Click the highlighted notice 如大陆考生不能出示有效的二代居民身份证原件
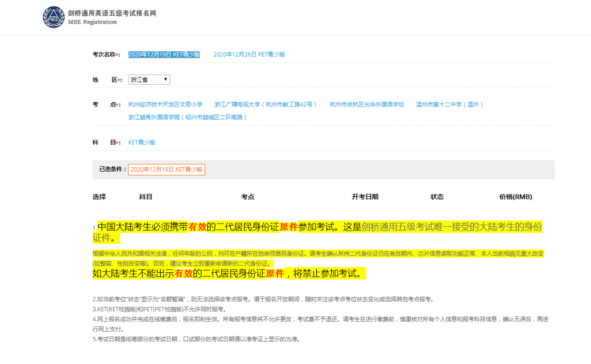The image size is (591, 364). coord(229,273)
